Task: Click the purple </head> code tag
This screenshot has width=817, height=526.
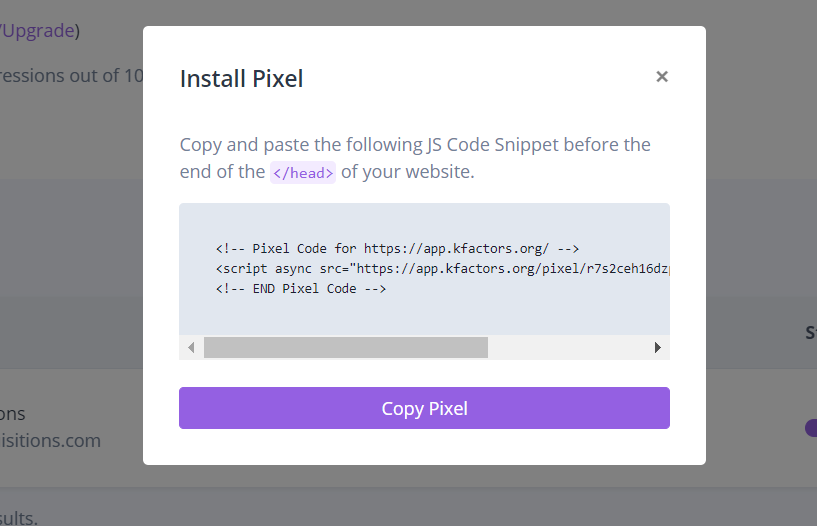Action: (x=303, y=172)
